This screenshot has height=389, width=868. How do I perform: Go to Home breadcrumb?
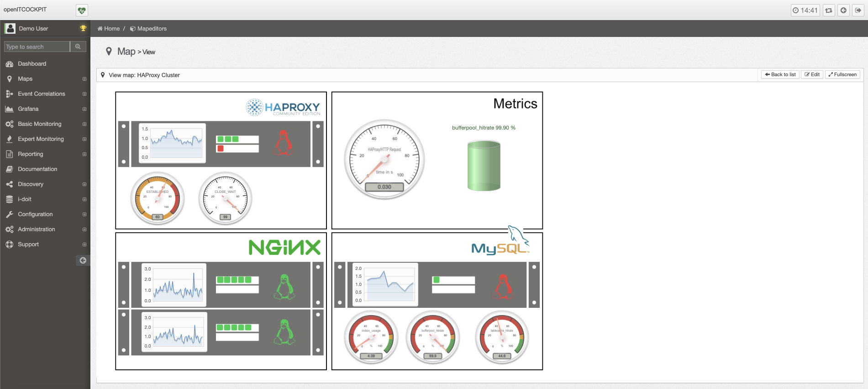(x=109, y=28)
